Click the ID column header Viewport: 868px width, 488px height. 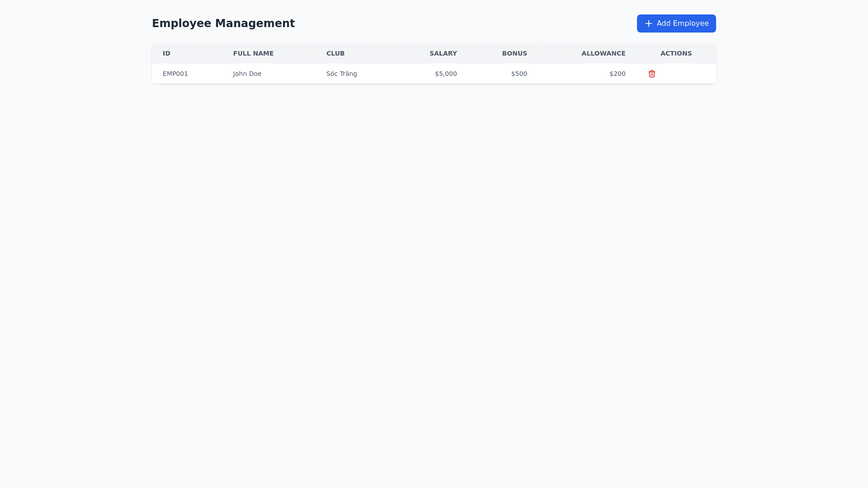point(166,53)
